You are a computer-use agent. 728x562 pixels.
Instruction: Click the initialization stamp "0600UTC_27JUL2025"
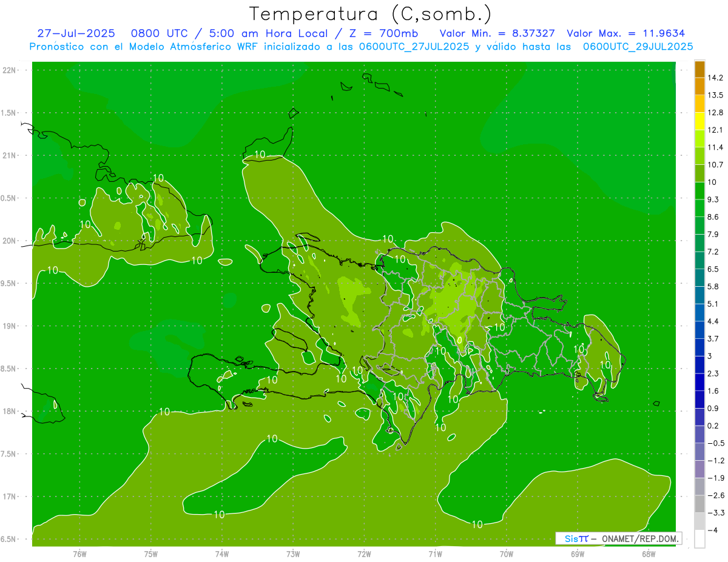413,47
